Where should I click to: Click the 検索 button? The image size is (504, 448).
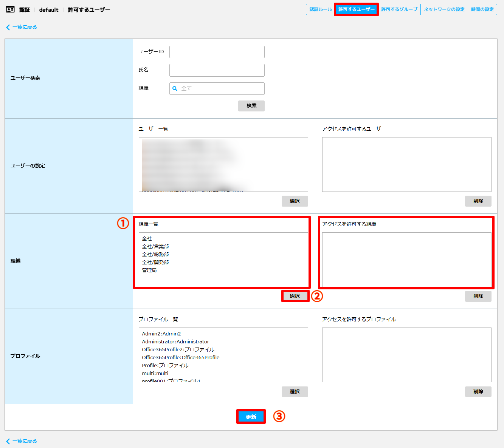[251, 106]
